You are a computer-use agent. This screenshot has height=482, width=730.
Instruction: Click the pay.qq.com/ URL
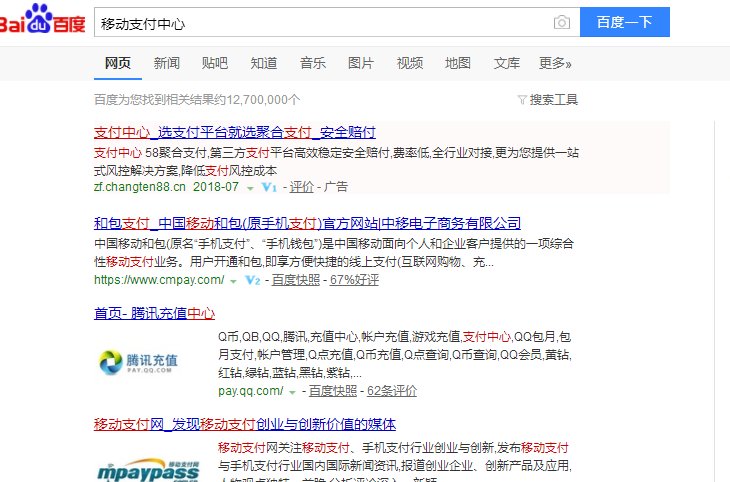coord(250,391)
